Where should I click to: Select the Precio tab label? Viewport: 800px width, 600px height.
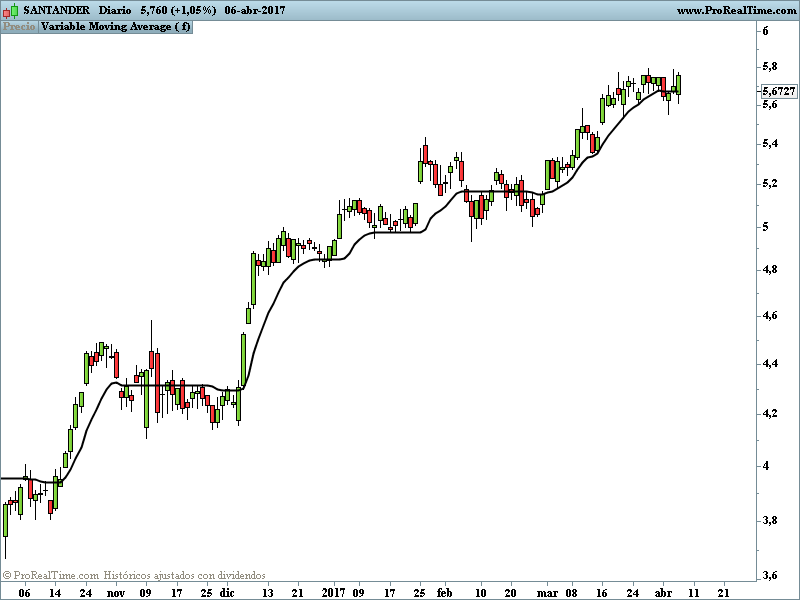(x=19, y=27)
